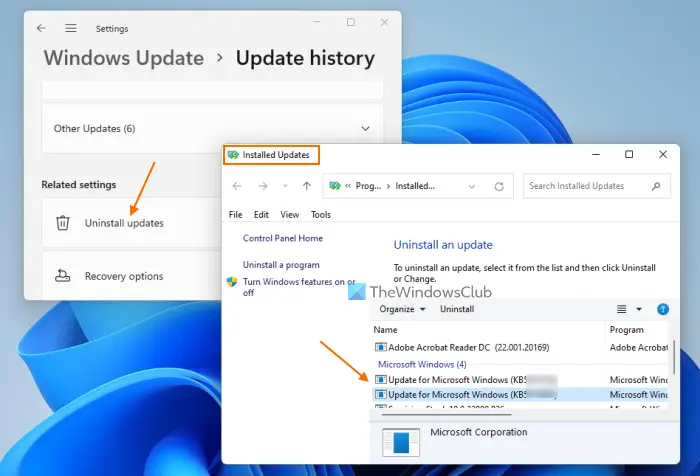Click the Uninstall updates trash icon
Viewport: 700px width, 476px height.
[x=62, y=222]
